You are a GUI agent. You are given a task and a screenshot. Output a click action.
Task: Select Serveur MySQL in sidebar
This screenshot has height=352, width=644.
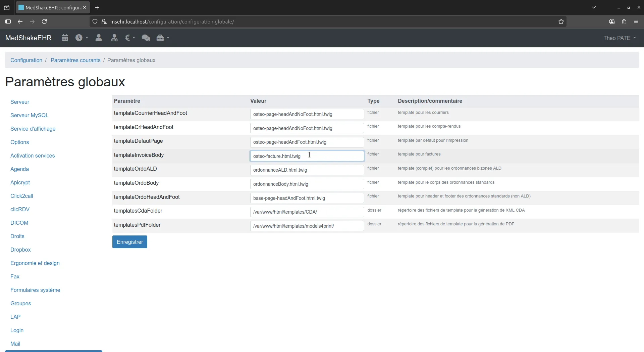30,115
